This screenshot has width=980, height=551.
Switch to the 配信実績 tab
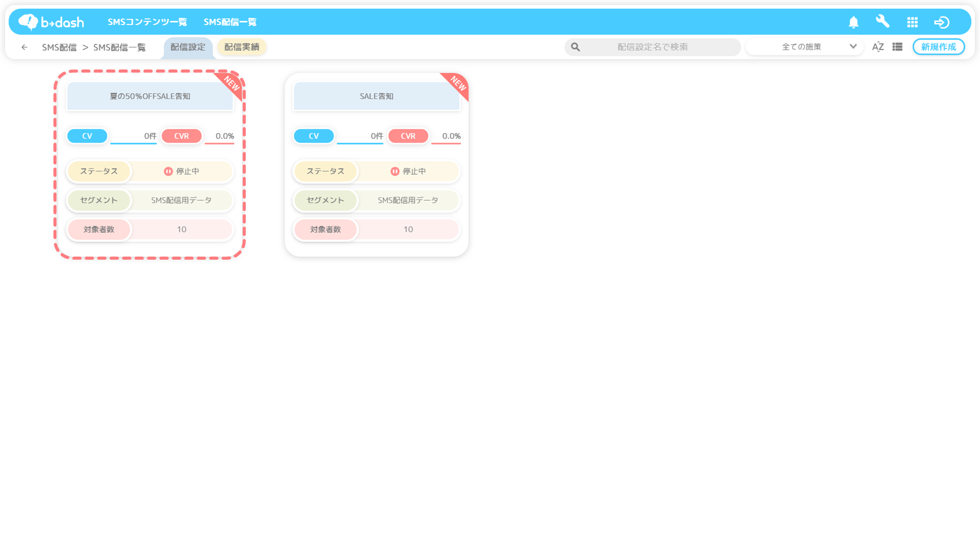click(x=242, y=47)
